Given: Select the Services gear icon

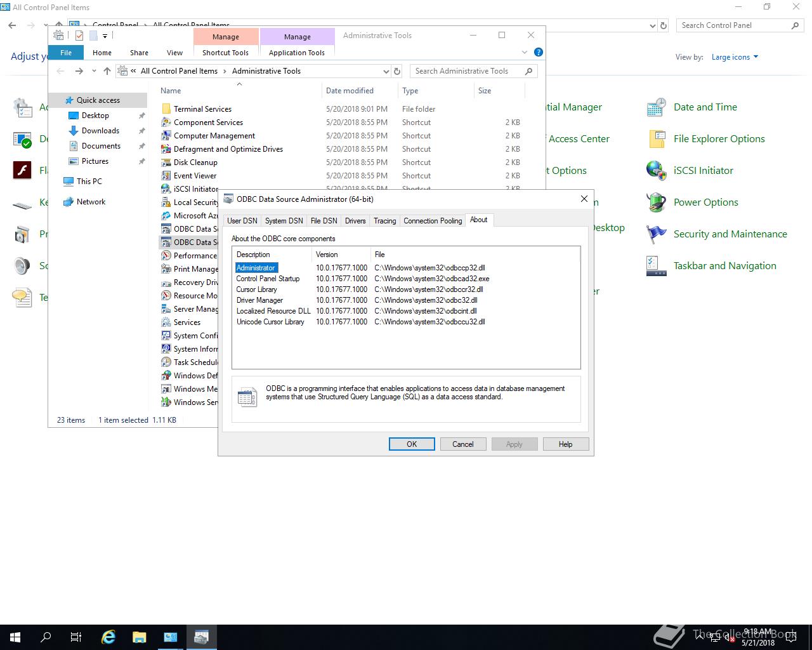Looking at the screenshot, I should click(x=166, y=322).
